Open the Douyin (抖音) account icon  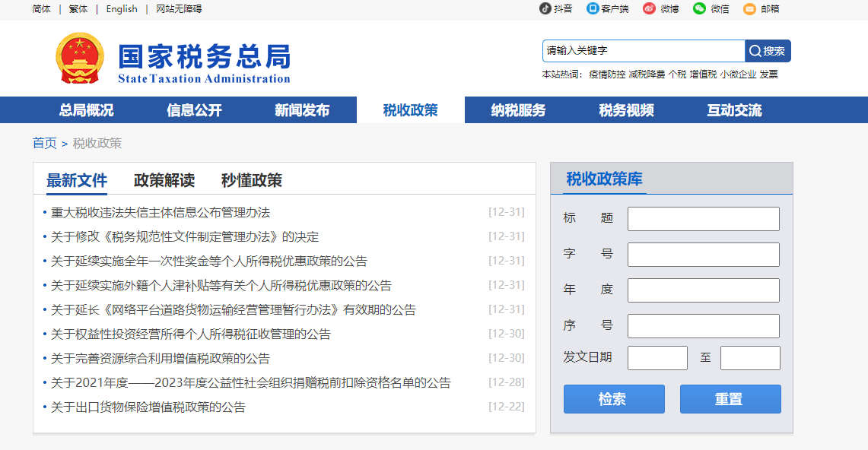545,9
